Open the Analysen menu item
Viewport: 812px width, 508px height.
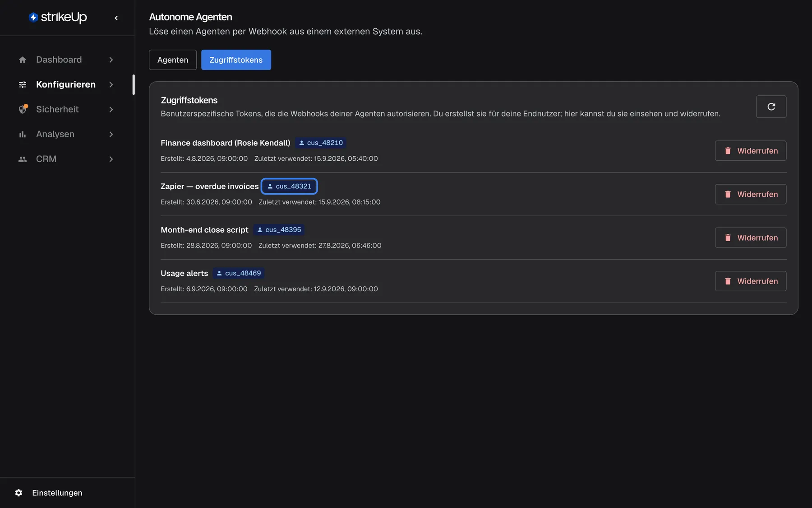[x=67, y=134]
